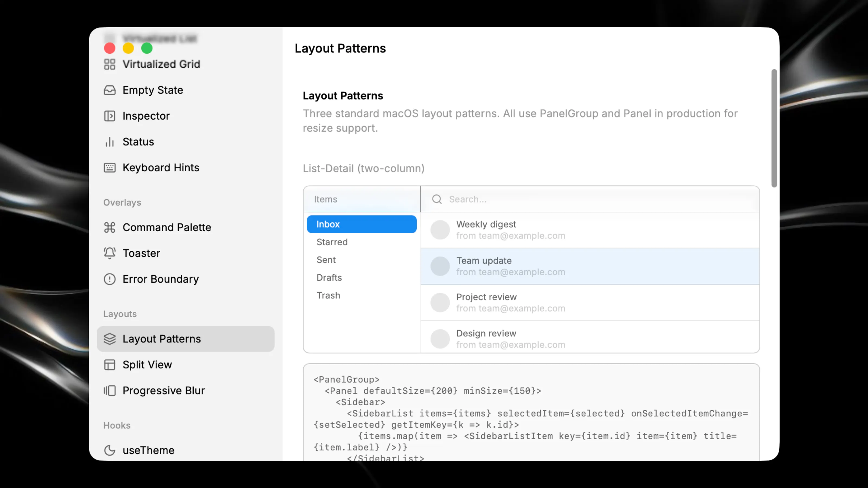Open the Status sidebar item
This screenshot has height=488, width=868.
coord(185,142)
